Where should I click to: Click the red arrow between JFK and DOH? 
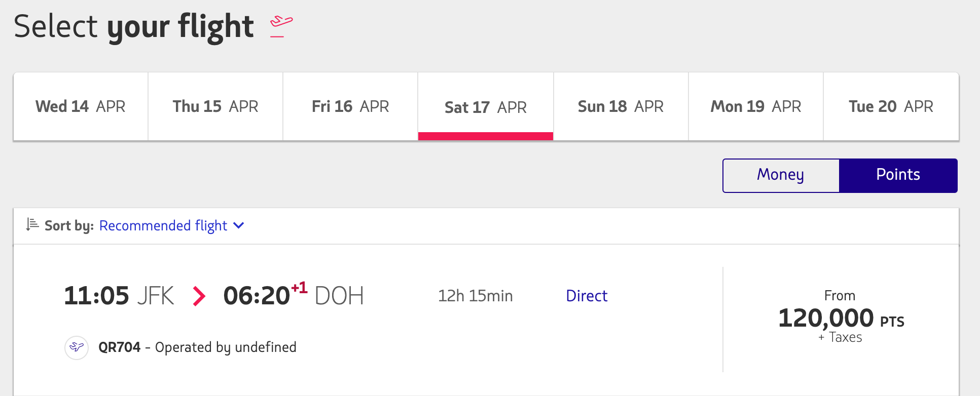199,296
